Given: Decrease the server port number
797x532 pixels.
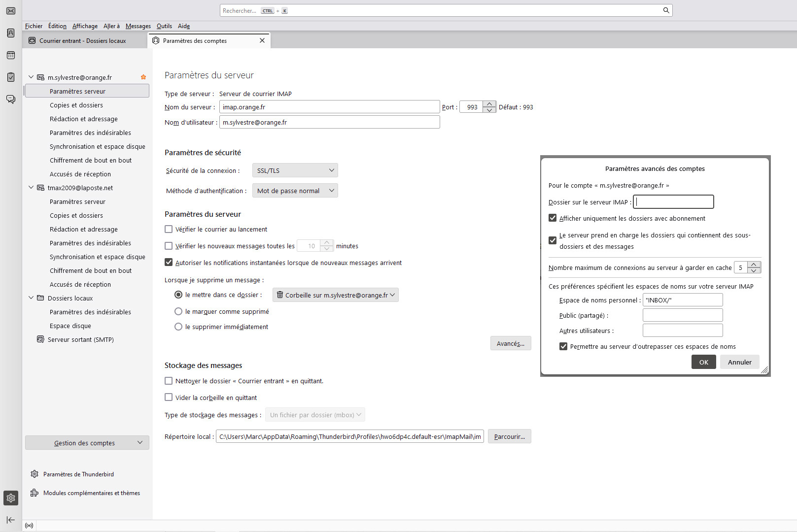Looking at the screenshot, I should point(489,110).
